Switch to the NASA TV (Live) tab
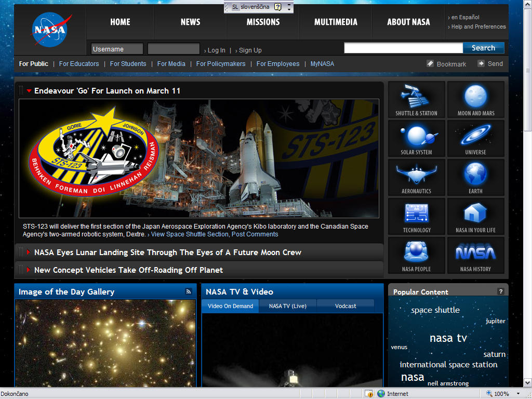Screen dimensions: 532x399 point(288,306)
